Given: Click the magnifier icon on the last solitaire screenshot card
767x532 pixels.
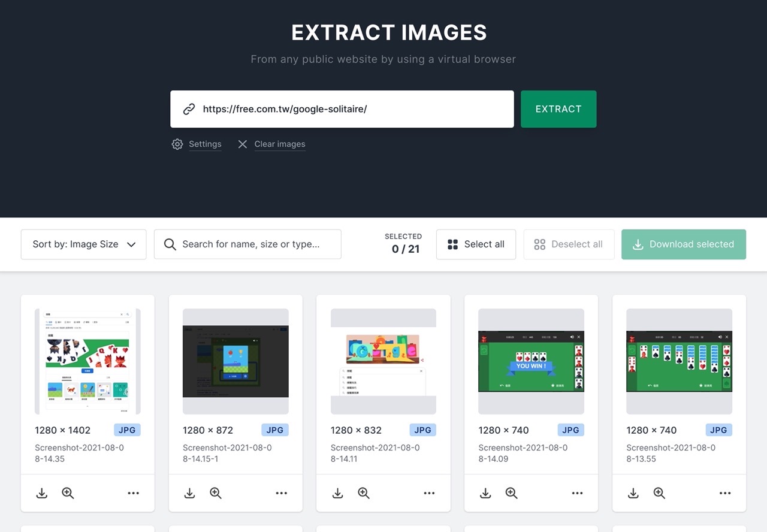Looking at the screenshot, I should (x=659, y=493).
